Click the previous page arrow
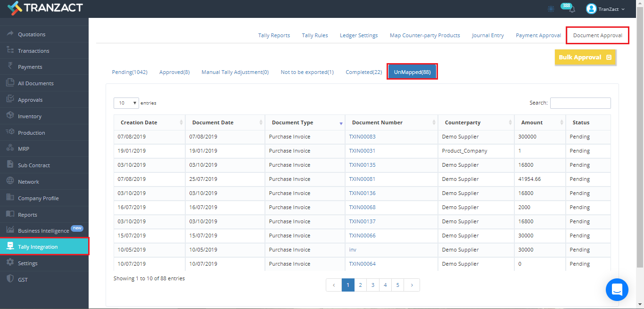Viewport: 644px width, 309px height. [334, 285]
